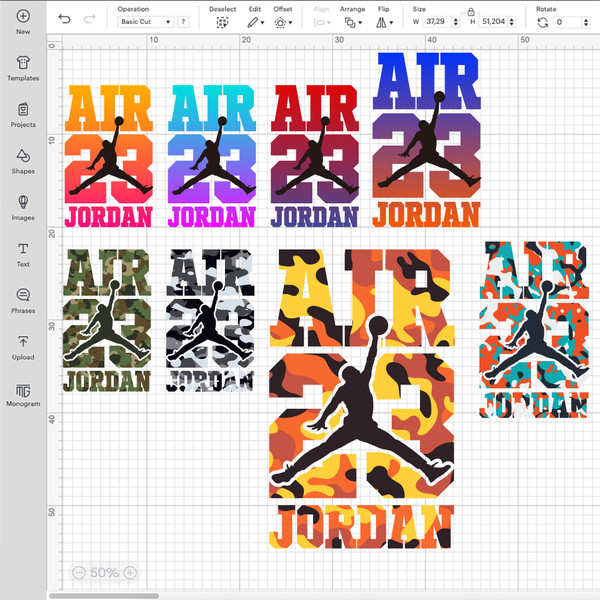
Task: Open the Basic Cut operation dropdown
Action: [145, 22]
